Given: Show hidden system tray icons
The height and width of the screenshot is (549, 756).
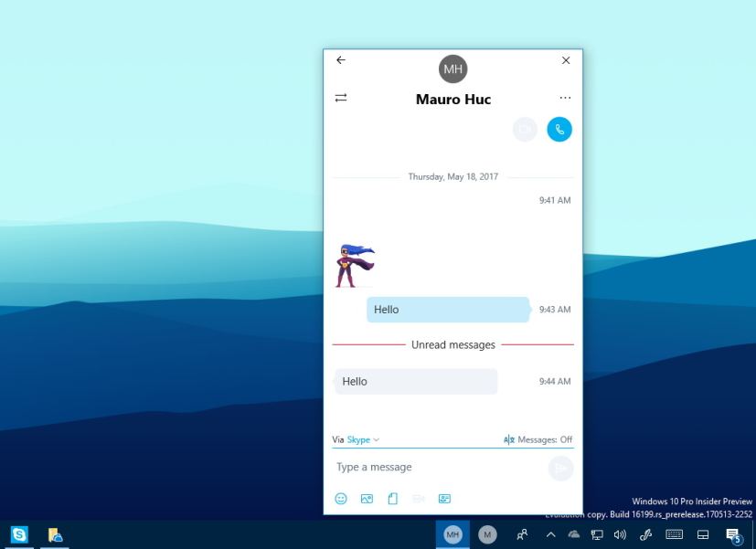Looking at the screenshot, I should [551, 534].
